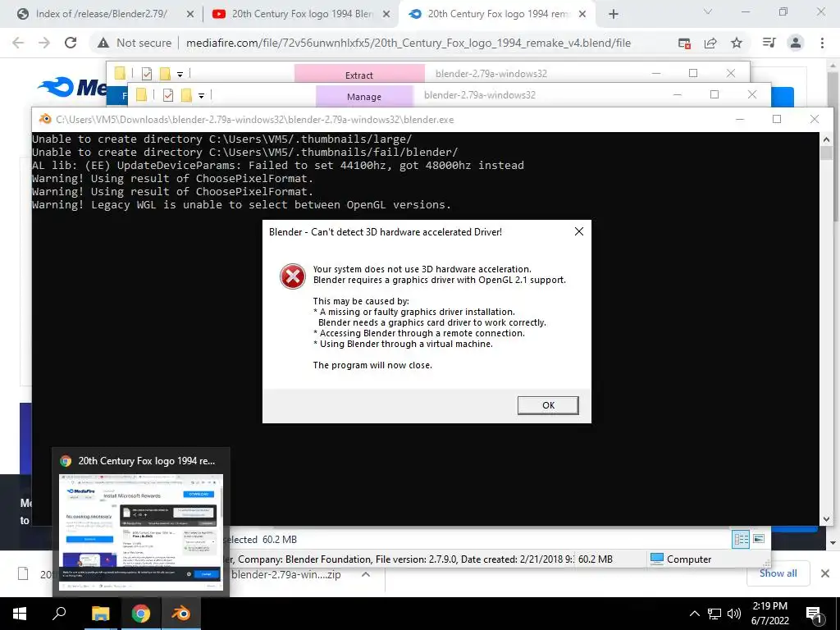Expand Quick Access dropdown in Manage window

pos(202,97)
